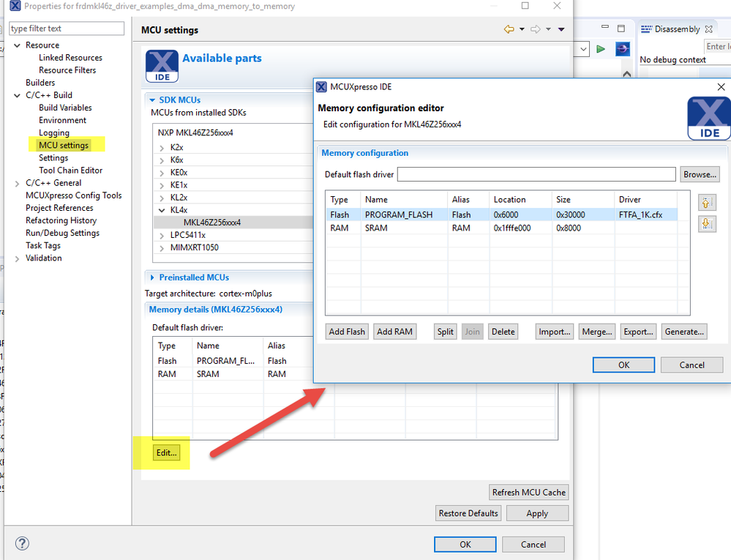Select the SRAM row in editor table

(x=501, y=228)
